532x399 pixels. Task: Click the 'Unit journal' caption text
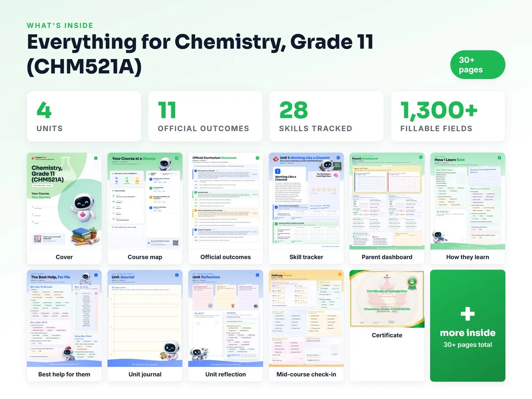[x=145, y=374]
